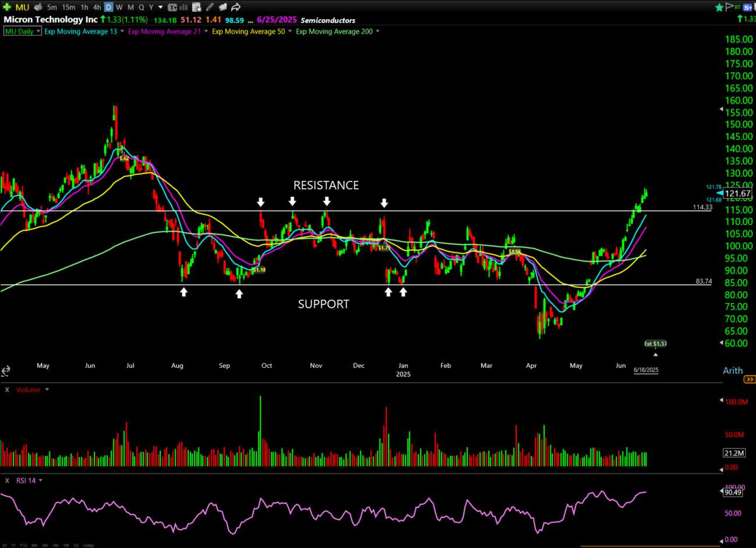The height and width of the screenshot is (548, 756).
Task: Select the 1Y range at bottom
Action: point(13,546)
